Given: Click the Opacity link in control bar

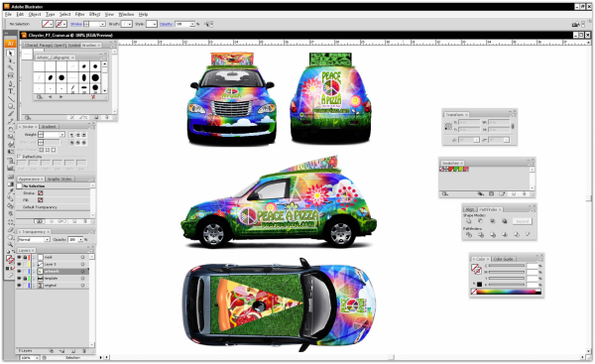Looking at the screenshot, I should tap(166, 24).
